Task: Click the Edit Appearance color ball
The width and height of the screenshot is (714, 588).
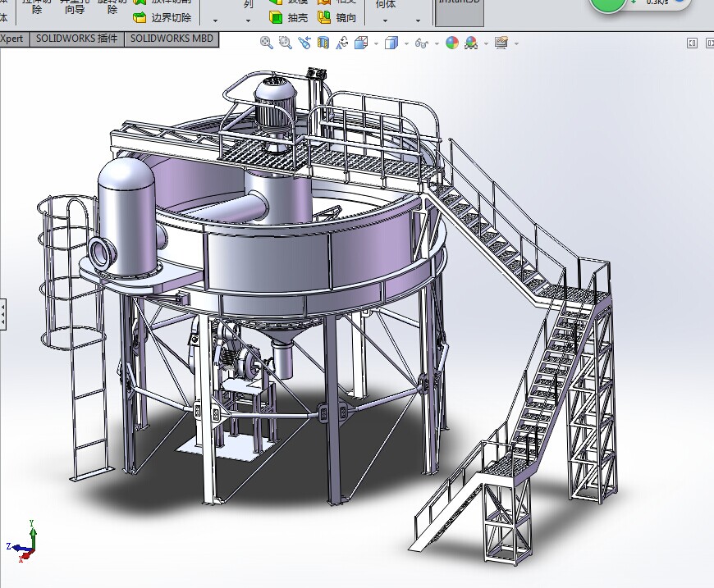Action: point(452,43)
